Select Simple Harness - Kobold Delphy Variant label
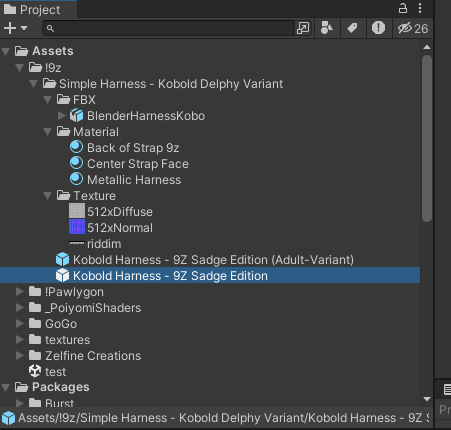 point(171,84)
